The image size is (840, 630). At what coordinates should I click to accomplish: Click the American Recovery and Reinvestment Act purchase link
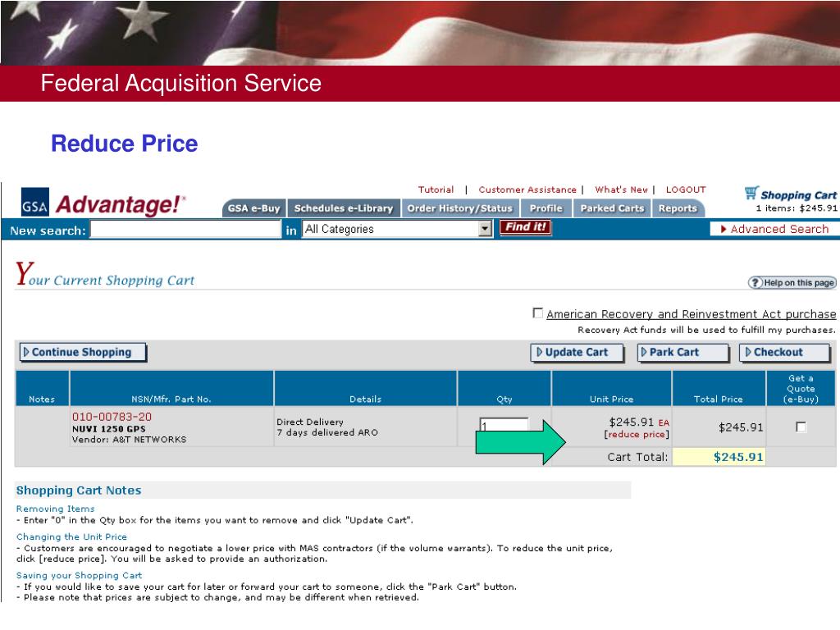[691, 314]
